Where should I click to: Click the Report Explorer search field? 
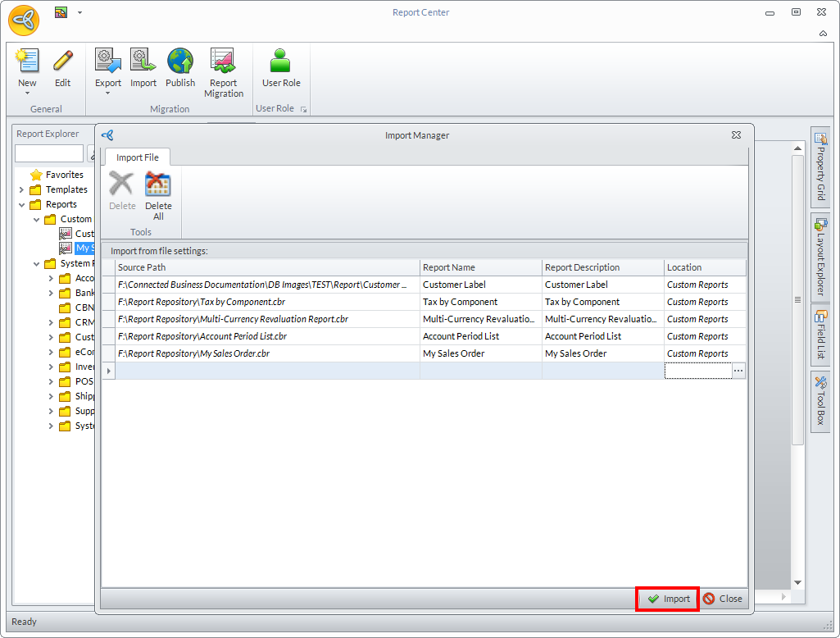49,153
